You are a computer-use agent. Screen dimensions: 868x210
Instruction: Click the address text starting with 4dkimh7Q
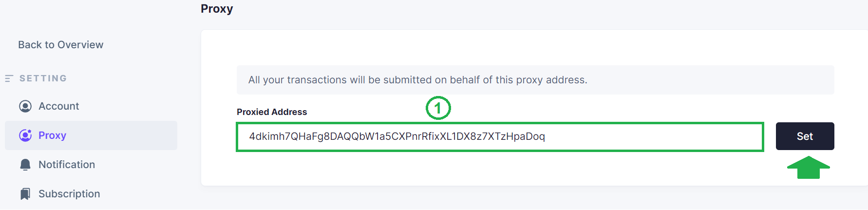click(396, 136)
